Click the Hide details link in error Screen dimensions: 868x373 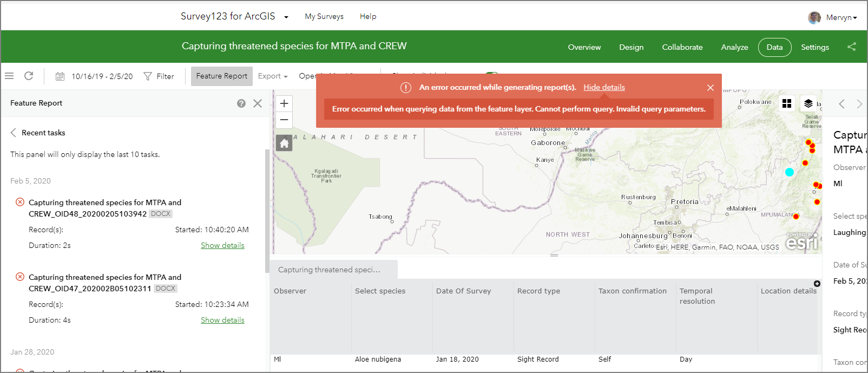tap(604, 87)
